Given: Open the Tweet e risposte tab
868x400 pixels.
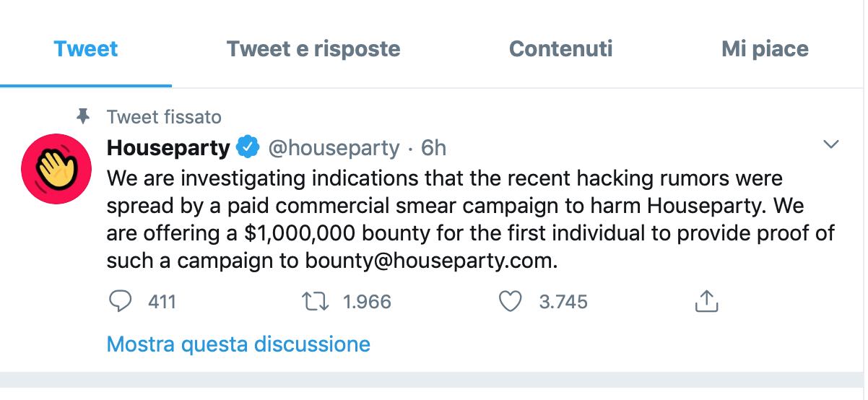Looking at the screenshot, I should 313,49.
